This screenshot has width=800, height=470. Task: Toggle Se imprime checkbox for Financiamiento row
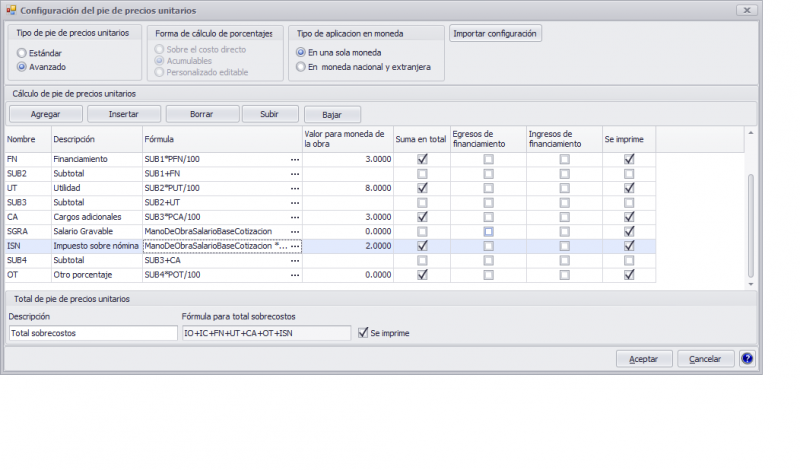pyautogui.click(x=629, y=159)
